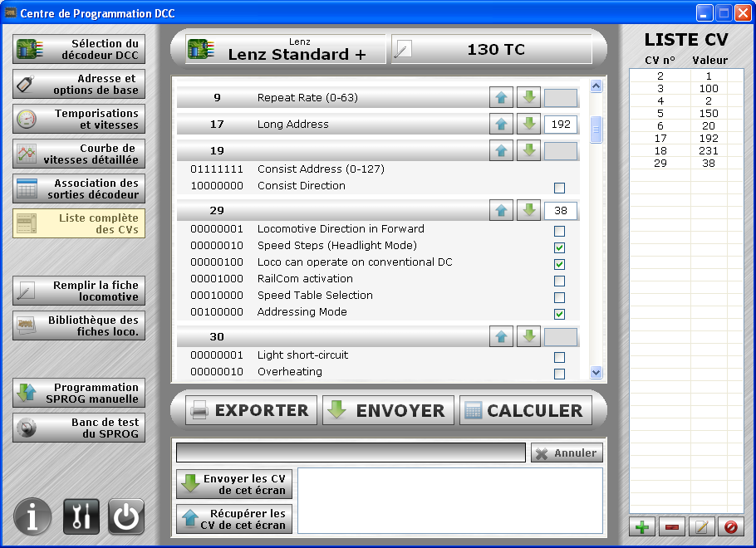Click CV 9 Repeat Rate value field
Screen dimensions: 756x548
[x=561, y=98]
